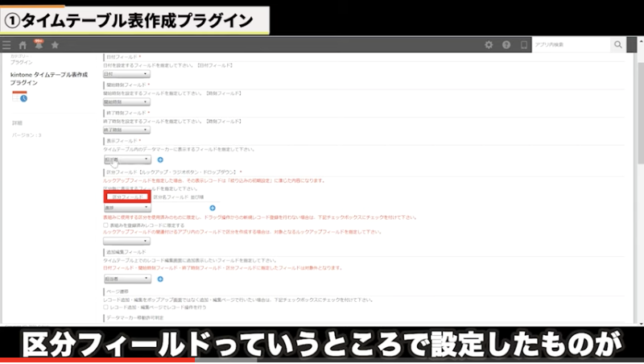Screen dimensions: 644x364
Task: Click the search magnifier button
Action: pyautogui.click(x=617, y=45)
